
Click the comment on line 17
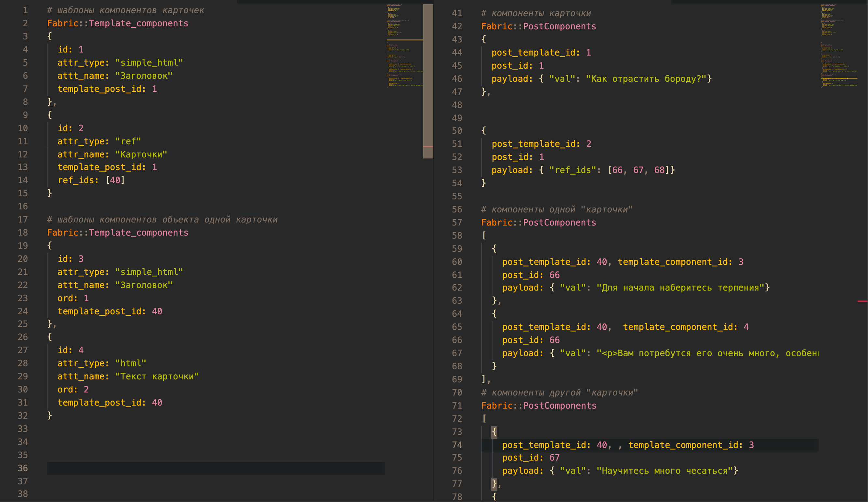pos(162,219)
